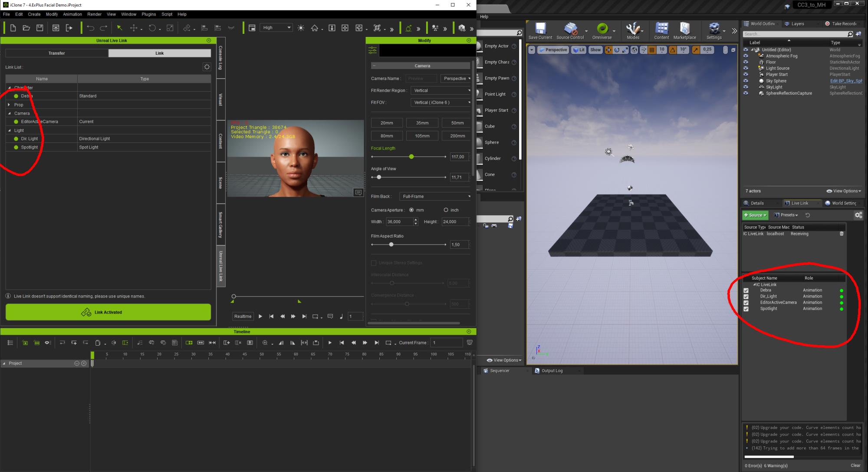This screenshot has height=472, width=868.
Task: Open Film Back Full-Frame dropdown
Action: [435, 196]
